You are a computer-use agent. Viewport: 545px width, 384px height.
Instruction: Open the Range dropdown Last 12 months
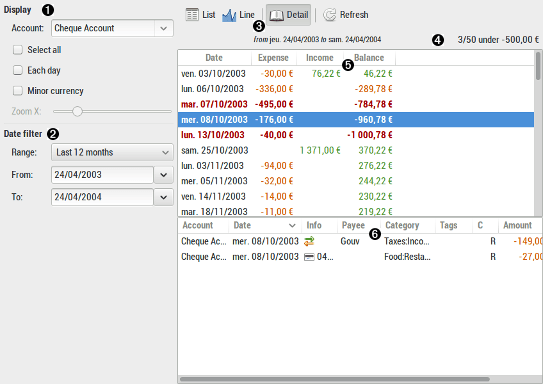112,152
